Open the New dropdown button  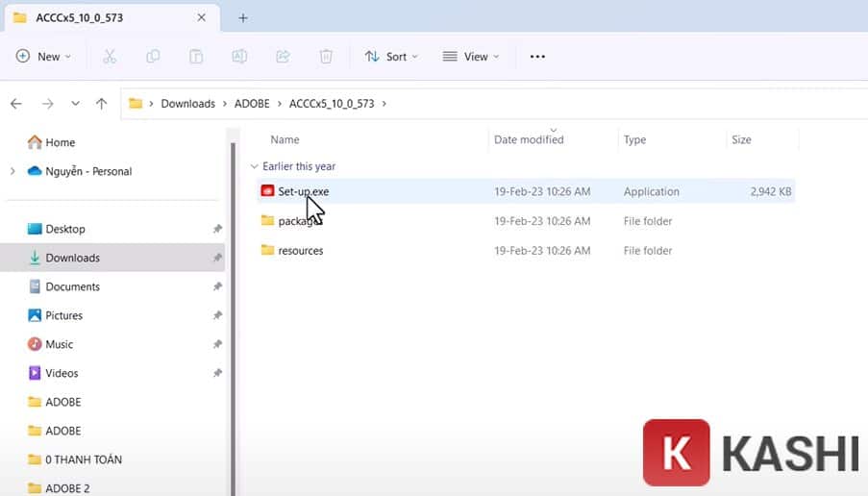point(43,57)
